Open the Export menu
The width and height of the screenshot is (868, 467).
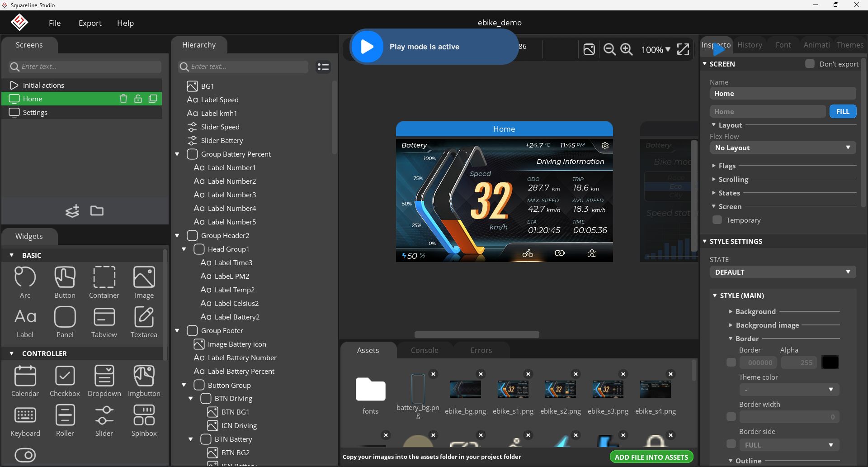point(90,23)
